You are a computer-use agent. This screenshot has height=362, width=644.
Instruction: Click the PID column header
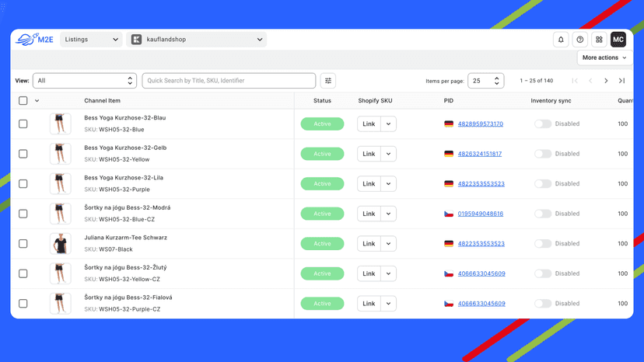(x=449, y=100)
